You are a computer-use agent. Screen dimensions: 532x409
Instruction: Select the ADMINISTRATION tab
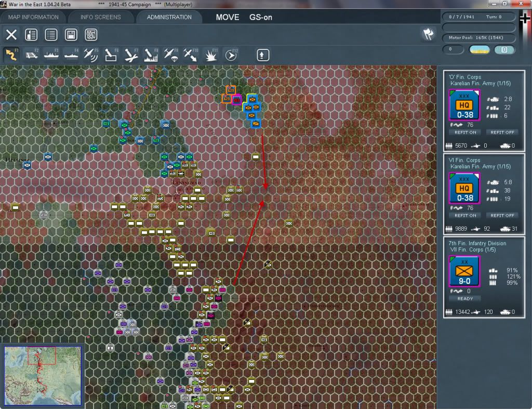pos(169,17)
